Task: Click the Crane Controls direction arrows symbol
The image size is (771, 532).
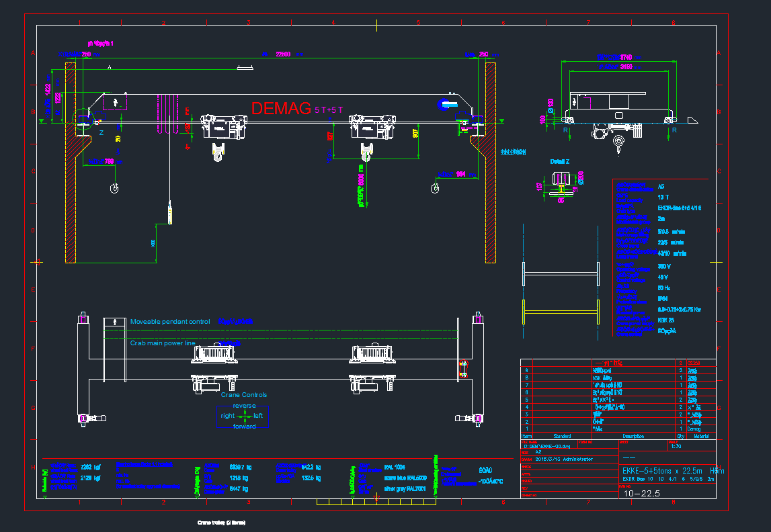Action: 242,416
